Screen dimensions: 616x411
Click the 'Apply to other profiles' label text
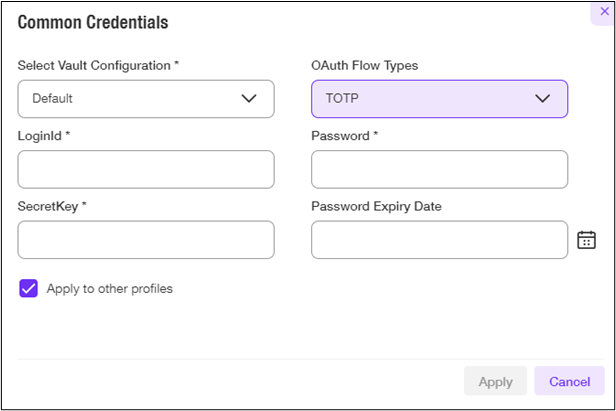pos(110,289)
